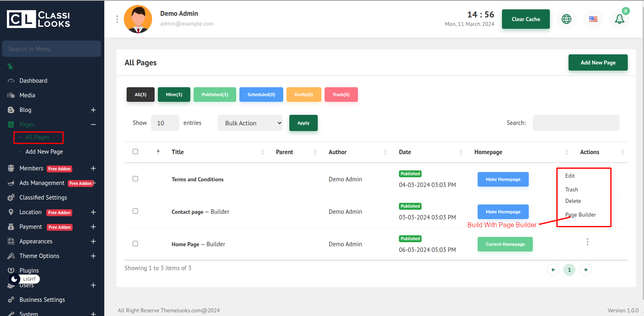Switch to the Drafts(0) filter tab
The height and width of the screenshot is (316, 644).
coord(304,95)
